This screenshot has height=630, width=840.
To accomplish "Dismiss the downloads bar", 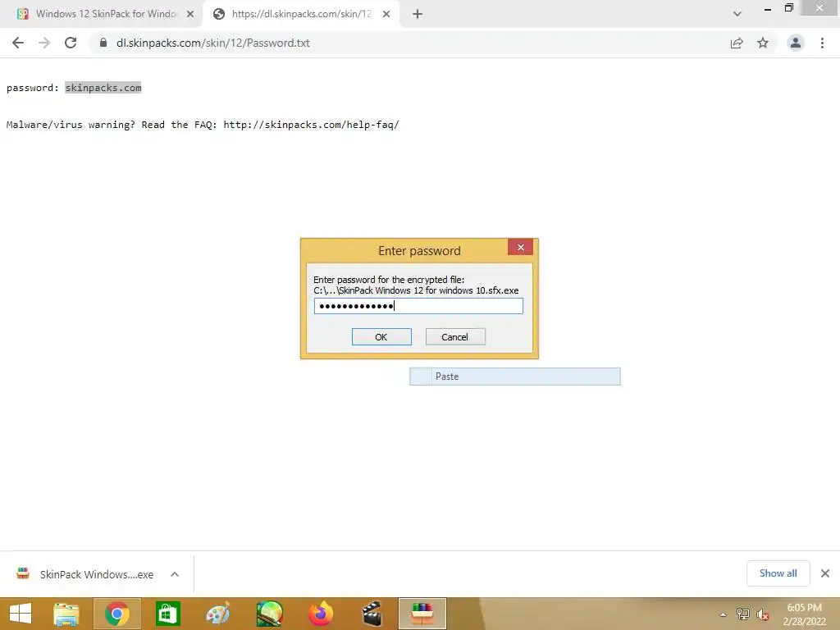I will tap(825, 573).
